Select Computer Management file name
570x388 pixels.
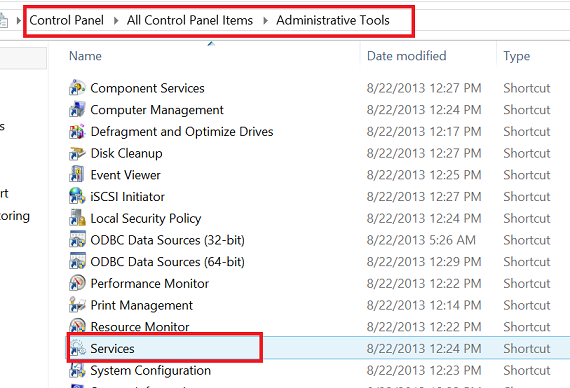(157, 110)
